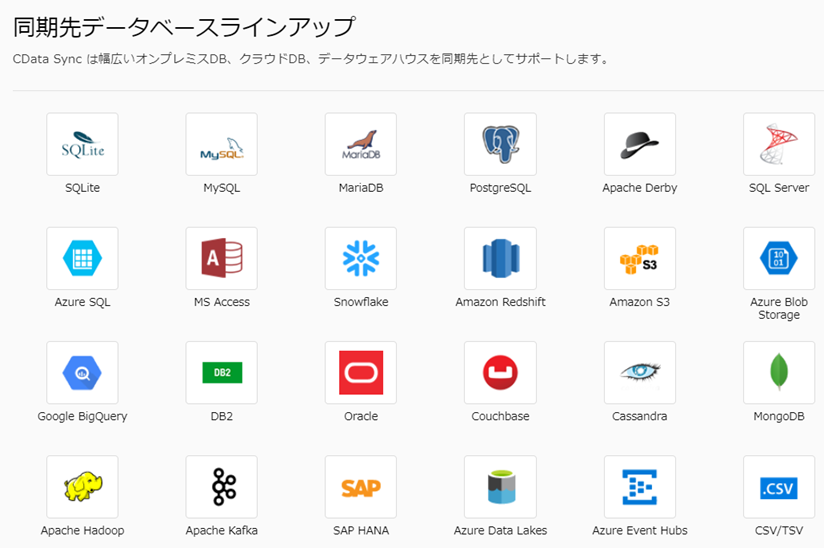The height and width of the screenshot is (548, 824).
Task: Click the 'Apache Derby' caption
Action: 640,188
